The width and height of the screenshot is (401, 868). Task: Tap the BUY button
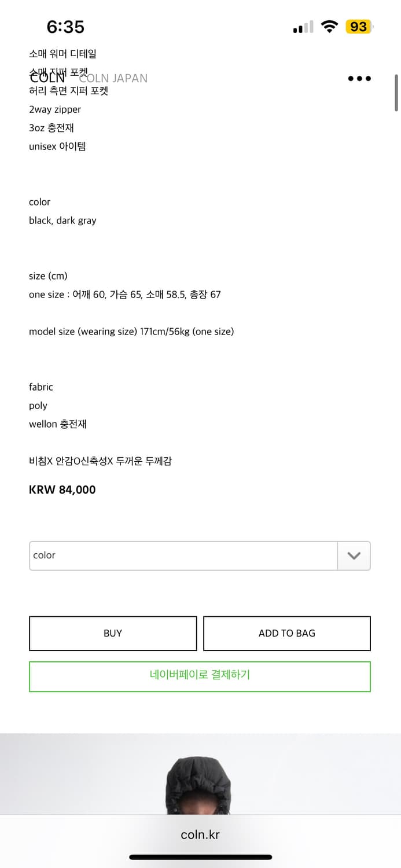click(x=112, y=633)
